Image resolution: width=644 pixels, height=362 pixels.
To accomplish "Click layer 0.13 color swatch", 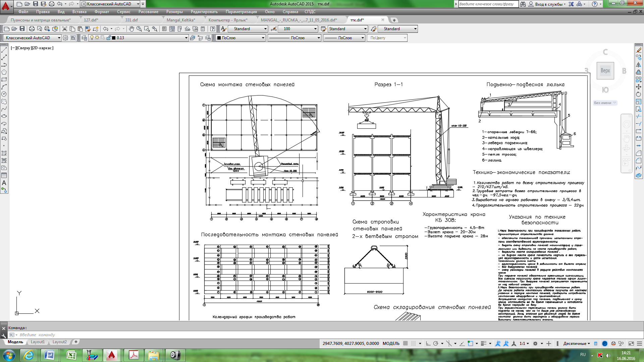I will tap(114, 38).
